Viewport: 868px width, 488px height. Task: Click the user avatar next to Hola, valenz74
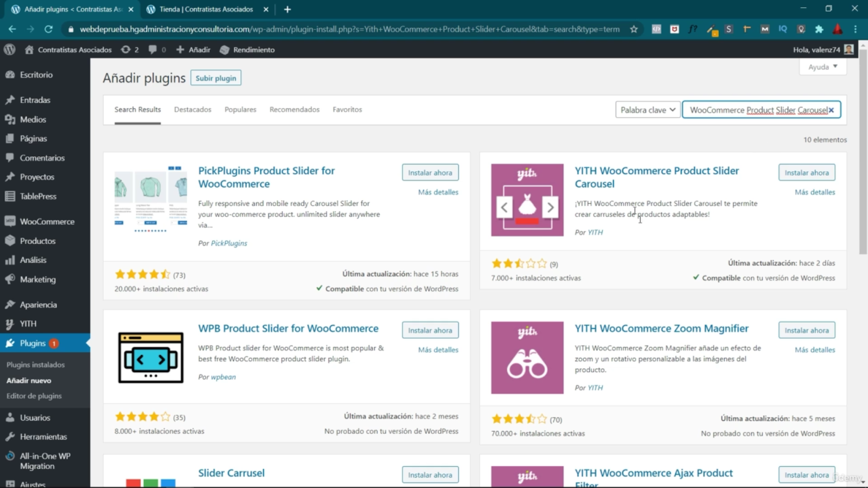coord(849,49)
